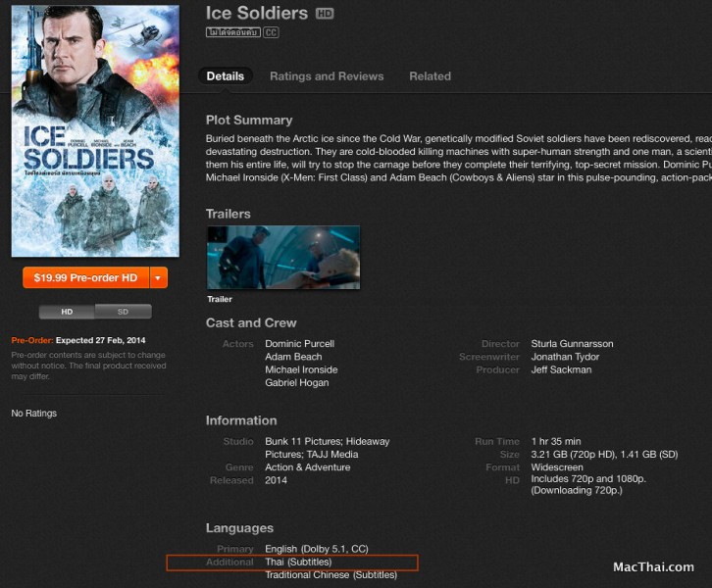Click the 2014 released value
This screenshot has height=588, width=712.
click(x=277, y=480)
